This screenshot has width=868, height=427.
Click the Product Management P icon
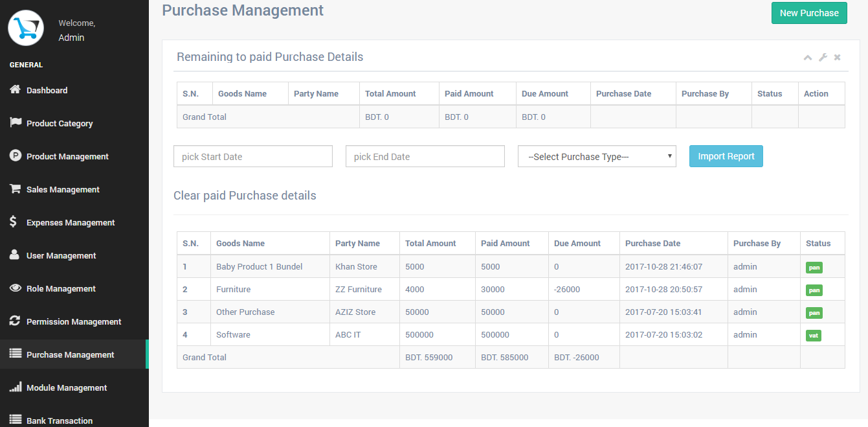coord(16,156)
